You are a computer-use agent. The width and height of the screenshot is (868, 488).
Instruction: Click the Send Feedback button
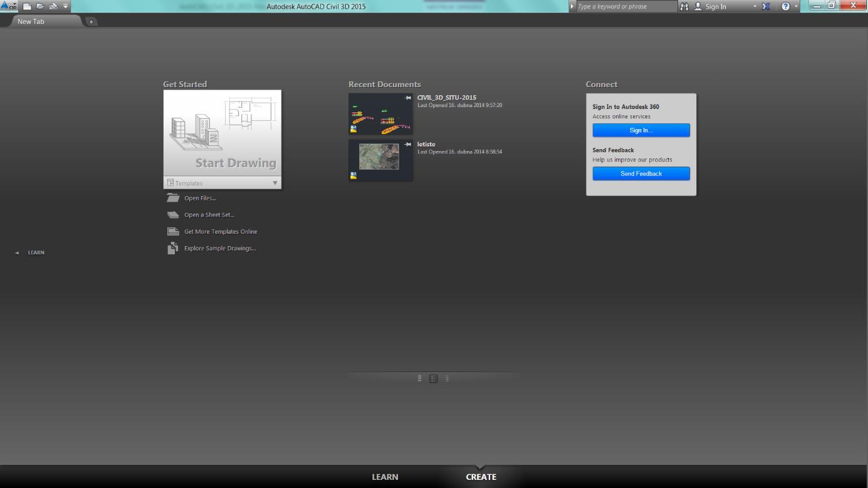tap(641, 174)
